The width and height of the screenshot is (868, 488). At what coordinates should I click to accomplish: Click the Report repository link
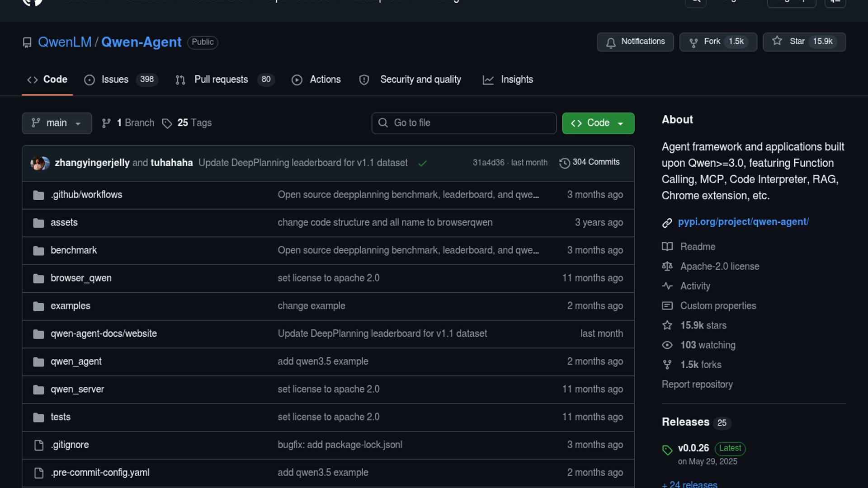tap(697, 385)
